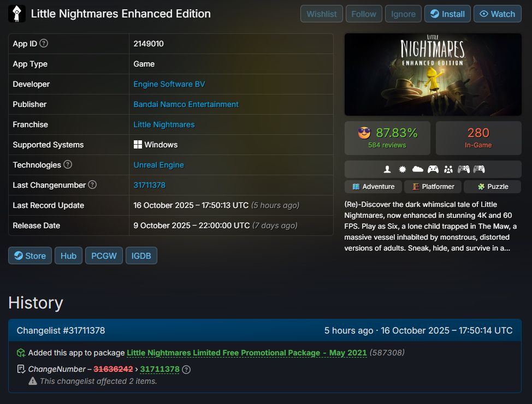Image resolution: width=532 pixels, height=404 pixels.
Task: Open changenumber 31711378 in the info table
Action: point(149,185)
